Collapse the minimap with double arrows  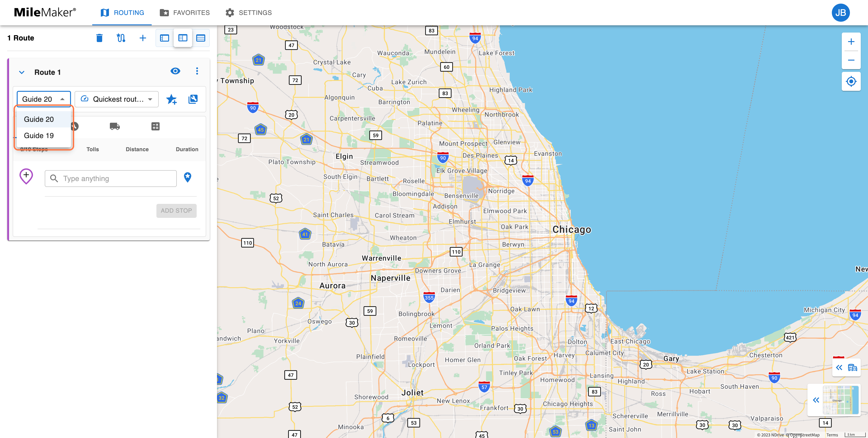[816, 400]
